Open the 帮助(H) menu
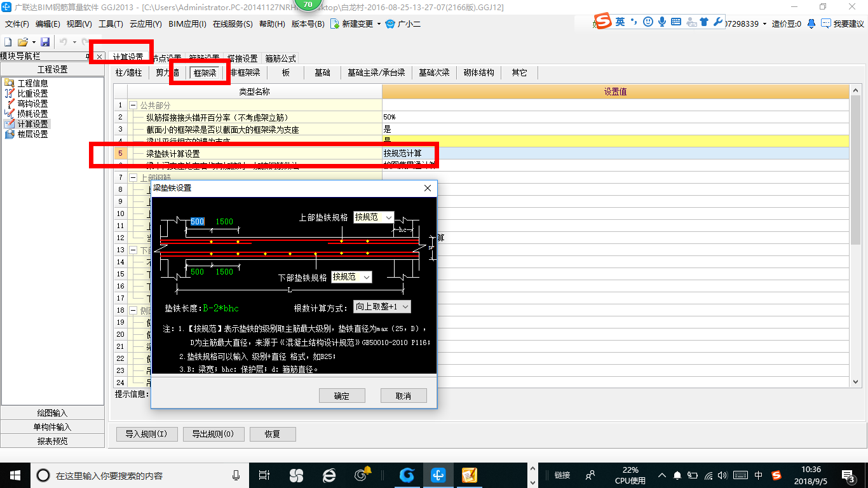 (x=272, y=24)
